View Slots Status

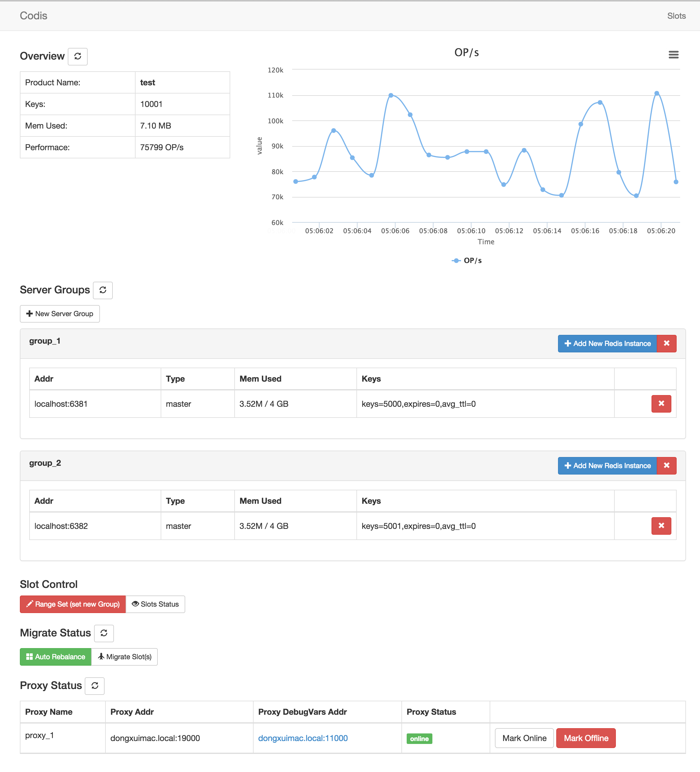click(x=155, y=604)
